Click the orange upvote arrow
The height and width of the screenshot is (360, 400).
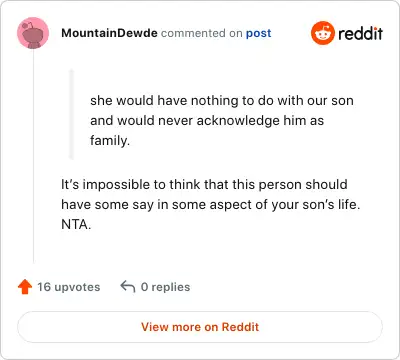coord(25,287)
